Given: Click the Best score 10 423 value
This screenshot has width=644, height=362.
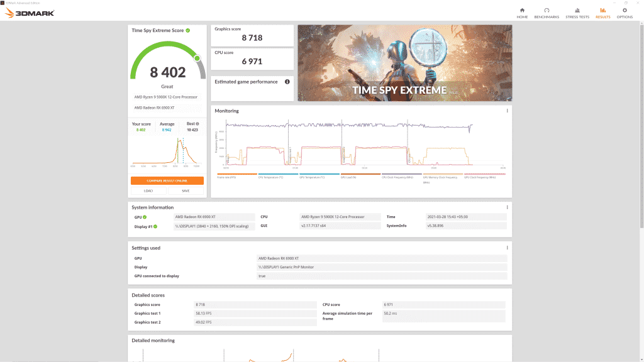Looking at the screenshot, I should [192, 129].
